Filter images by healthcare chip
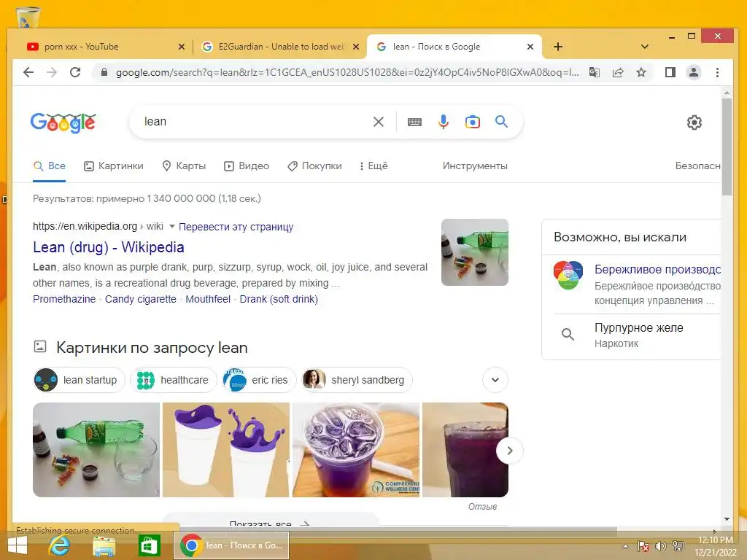This screenshot has height=560, width=747. coord(174,380)
